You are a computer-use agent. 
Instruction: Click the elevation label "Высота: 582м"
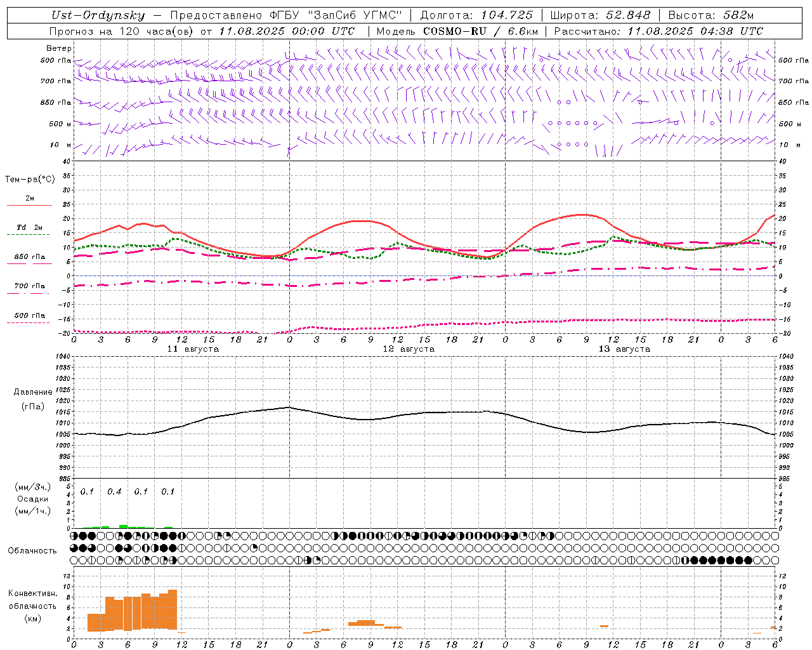(x=711, y=15)
